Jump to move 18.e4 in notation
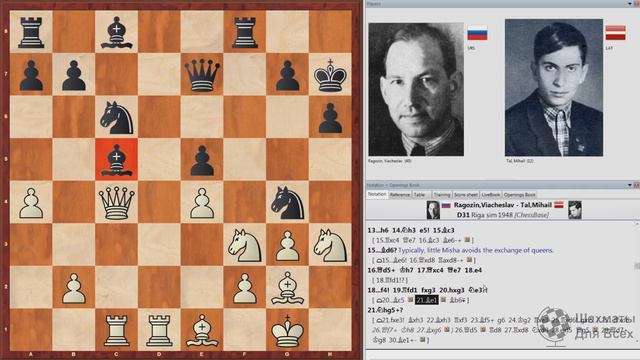The width and height of the screenshot is (640, 360). [x=473, y=270]
